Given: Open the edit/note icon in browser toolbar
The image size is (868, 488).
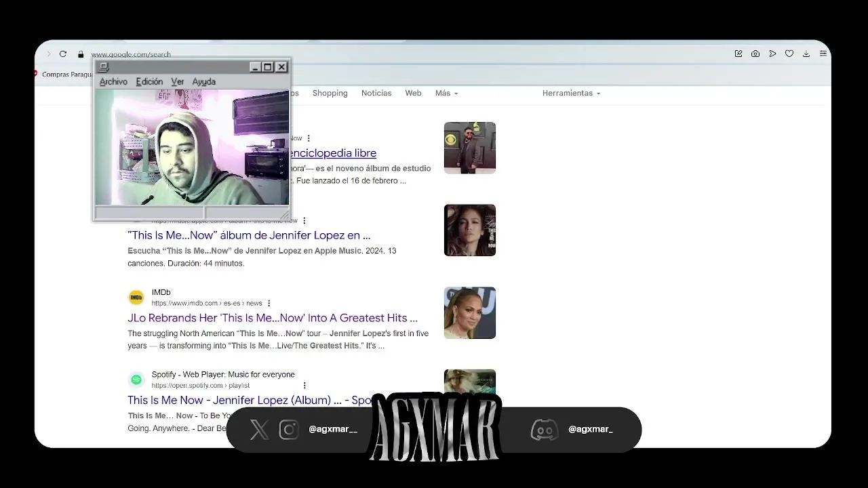Looking at the screenshot, I should coord(738,54).
